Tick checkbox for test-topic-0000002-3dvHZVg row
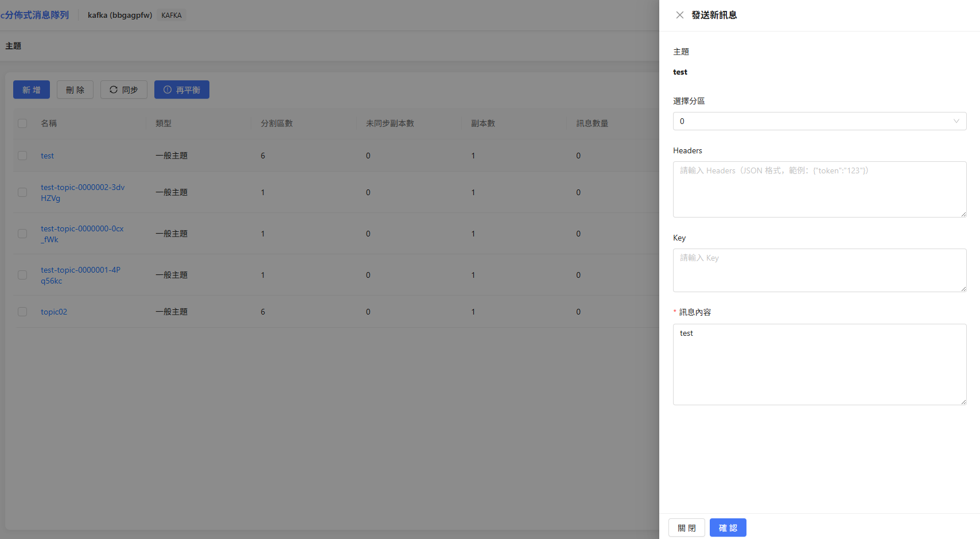The image size is (980, 539). (22, 192)
